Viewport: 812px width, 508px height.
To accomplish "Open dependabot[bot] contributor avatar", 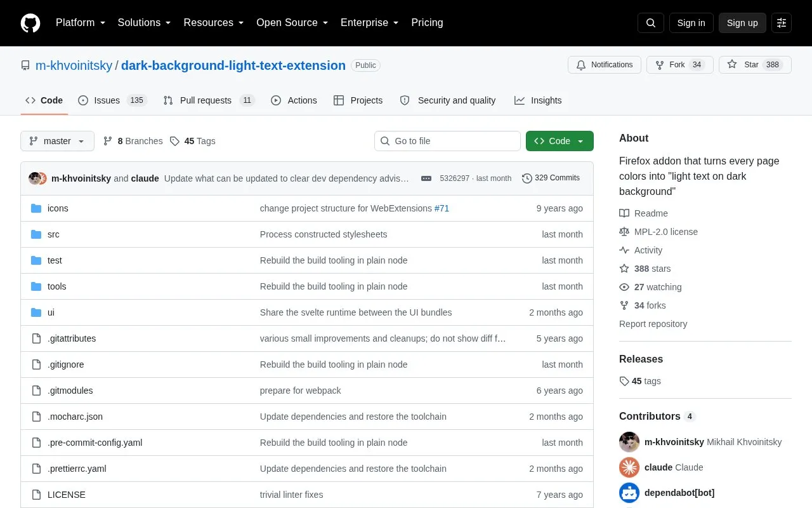I will click(x=629, y=493).
